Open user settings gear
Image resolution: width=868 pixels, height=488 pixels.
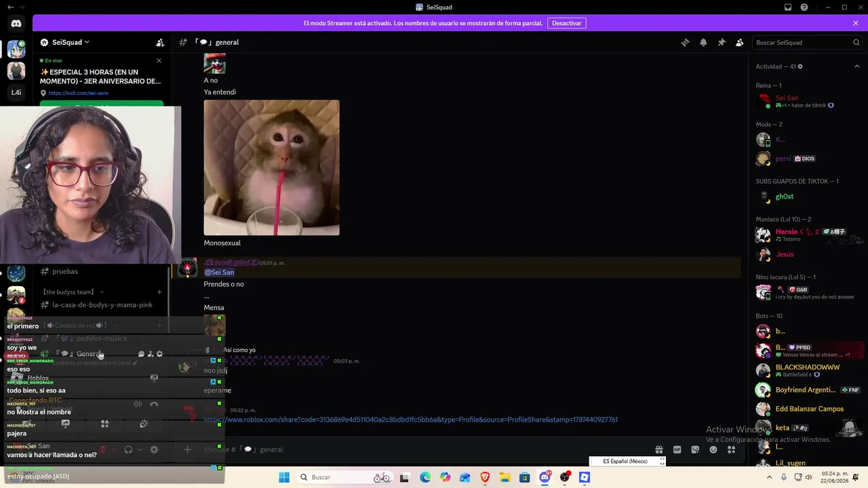pos(154,449)
